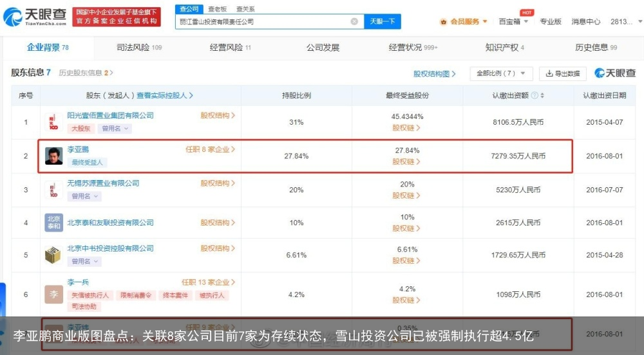Open 股权链 in the 6.61% row
The image size is (644, 355).
(406, 260)
